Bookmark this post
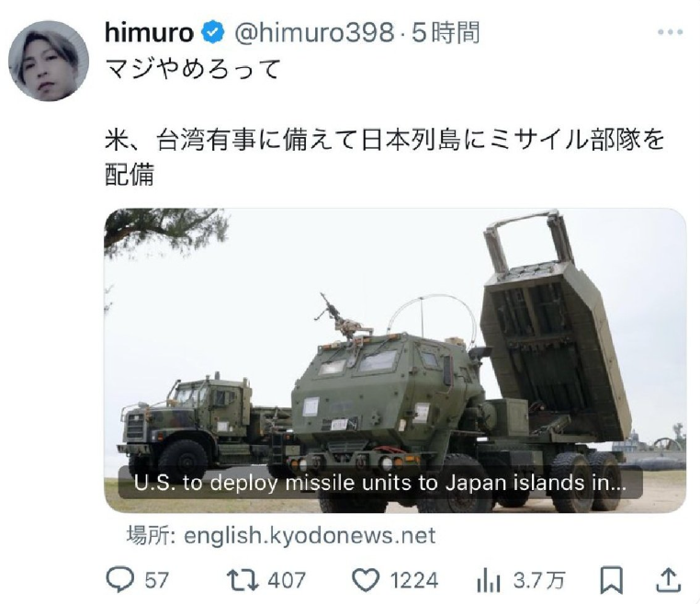Screen dimensions: 700x604 [611, 580]
